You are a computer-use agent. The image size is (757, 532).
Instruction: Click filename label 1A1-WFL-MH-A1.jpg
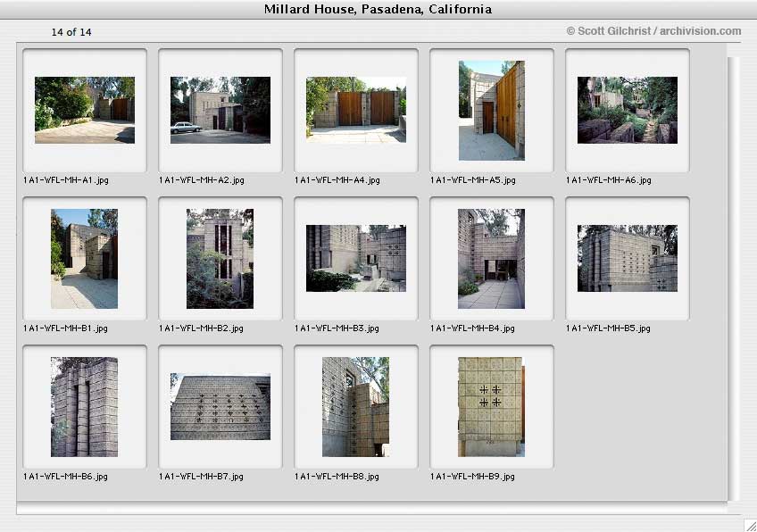point(66,180)
